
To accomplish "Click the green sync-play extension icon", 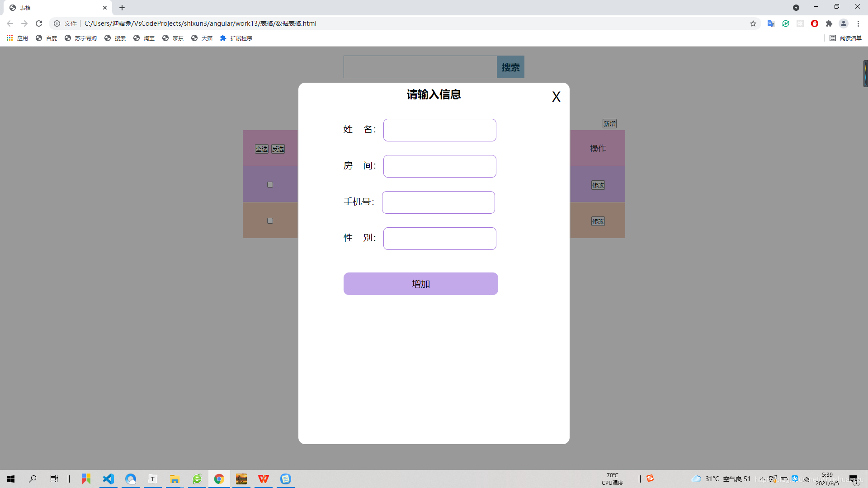I will point(786,23).
